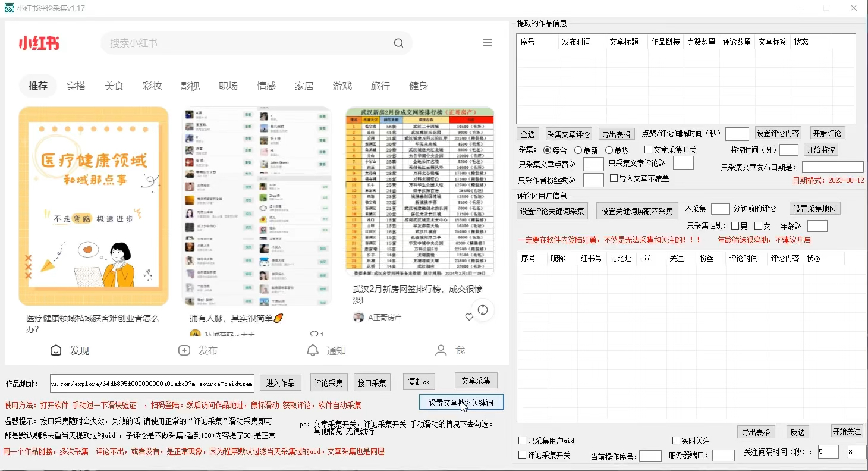Click 设置关键词屏蔽不采集 button
Screen dimensions: 868x471
tap(637, 211)
